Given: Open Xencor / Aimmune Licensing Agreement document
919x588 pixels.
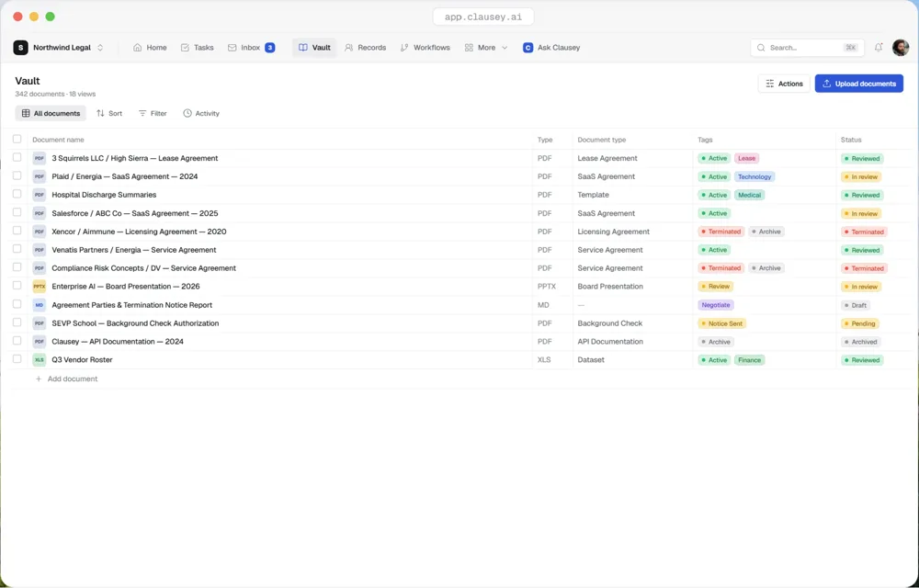Looking at the screenshot, I should tap(139, 232).
